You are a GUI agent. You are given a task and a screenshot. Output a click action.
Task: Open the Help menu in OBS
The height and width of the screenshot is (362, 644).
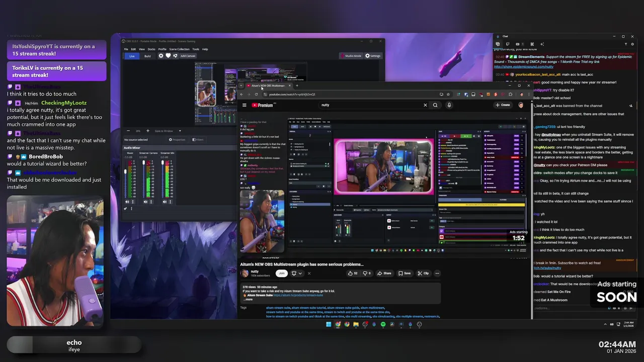pos(205,49)
